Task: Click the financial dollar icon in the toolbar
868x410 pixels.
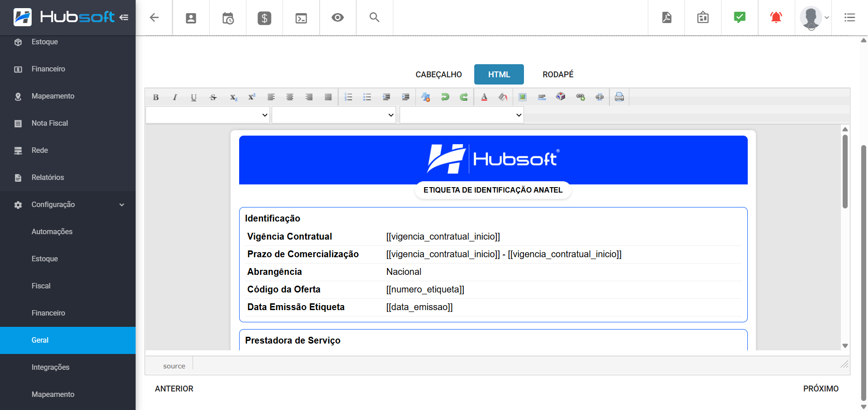Action: pos(264,18)
